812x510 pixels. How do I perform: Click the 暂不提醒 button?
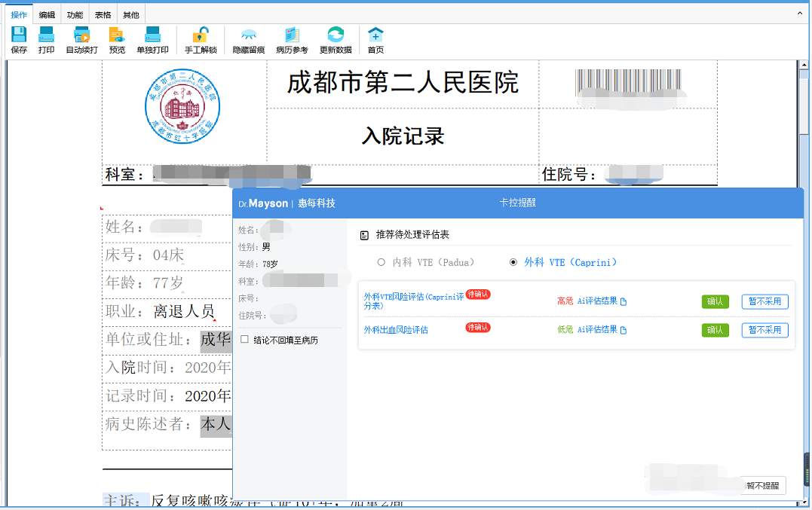[x=763, y=486]
